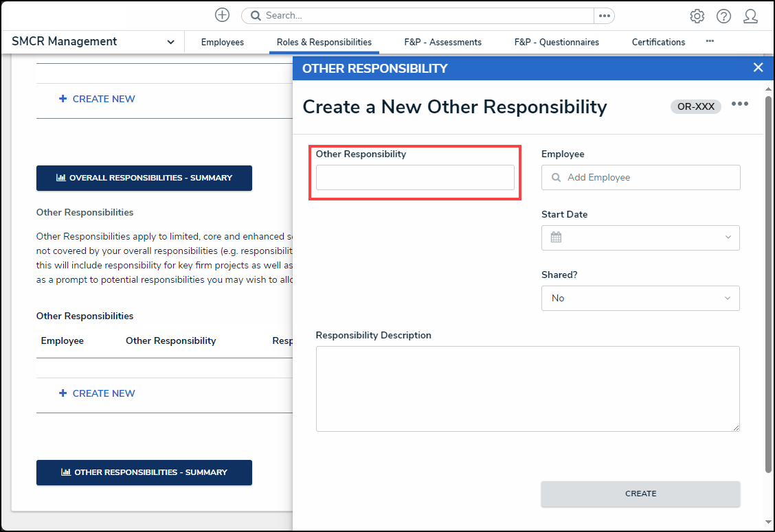Open the settings gear icon

coord(697,16)
